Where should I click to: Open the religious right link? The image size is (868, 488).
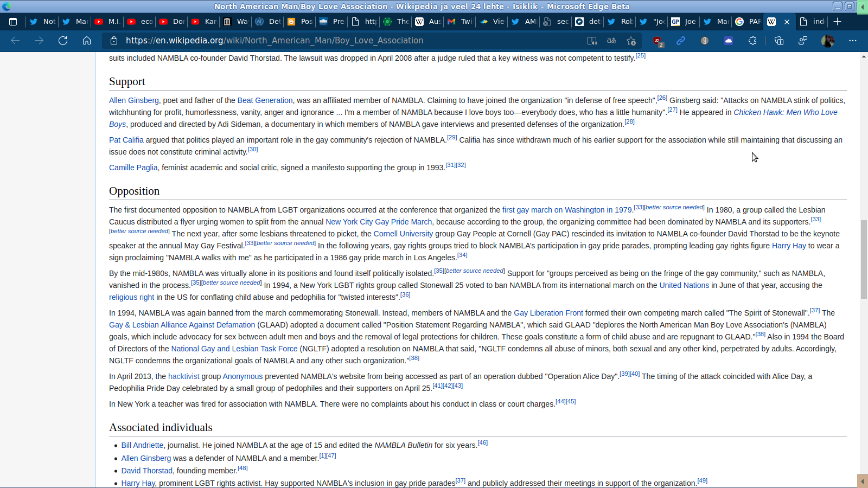(131, 297)
